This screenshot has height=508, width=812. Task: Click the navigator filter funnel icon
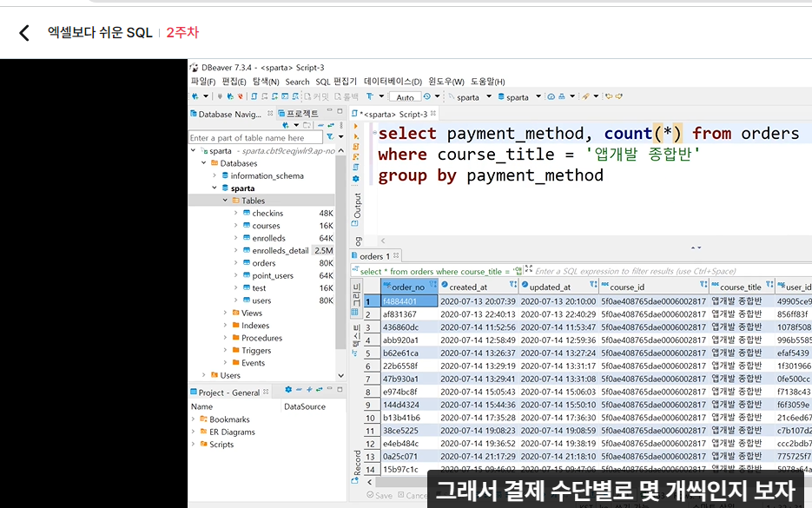[x=330, y=136]
